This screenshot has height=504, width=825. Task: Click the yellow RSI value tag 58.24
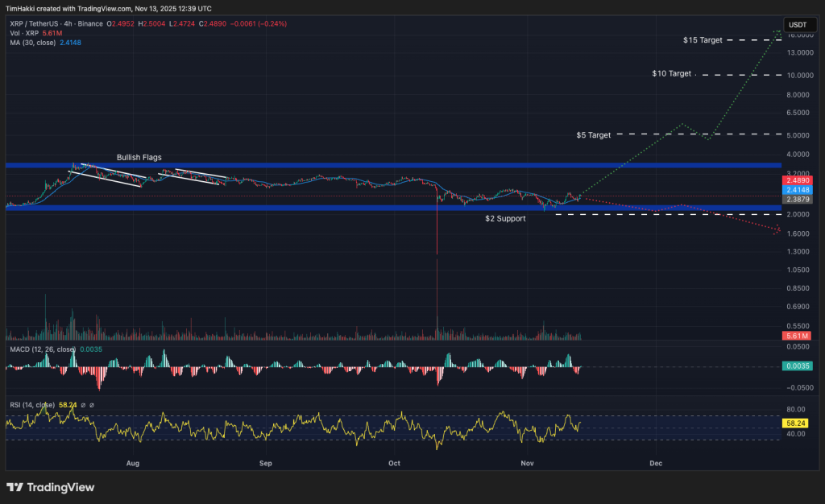coord(794,423)
